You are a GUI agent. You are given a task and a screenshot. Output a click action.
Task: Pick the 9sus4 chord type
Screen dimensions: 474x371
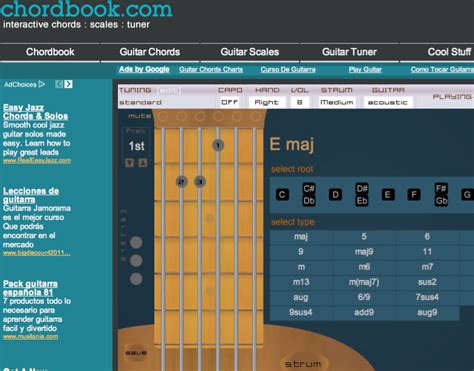pyautogui.click(x=301, y=312)
